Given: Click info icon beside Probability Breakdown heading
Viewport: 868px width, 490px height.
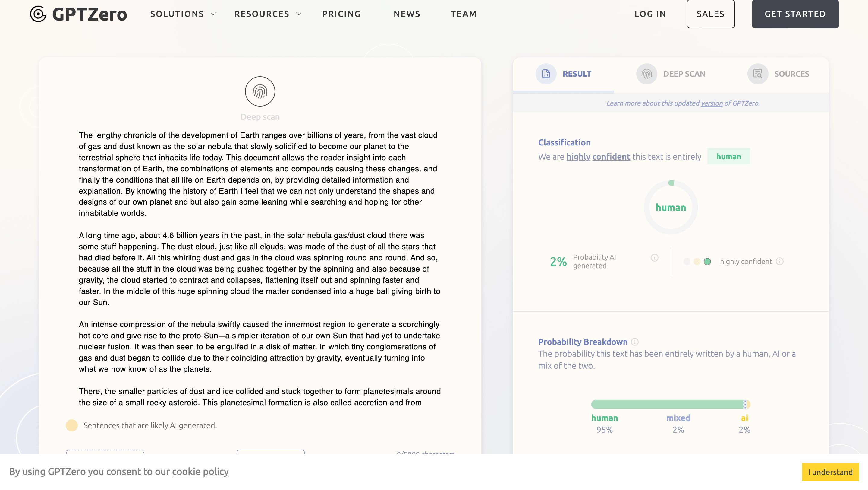Looking at the screenshot, I should 635,342.
